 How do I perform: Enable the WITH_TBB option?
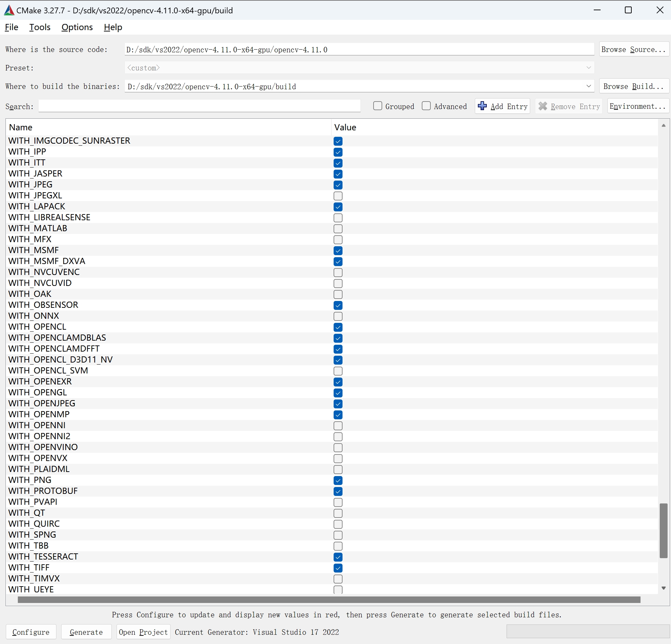pyautogui.click(x=338, y=546)
